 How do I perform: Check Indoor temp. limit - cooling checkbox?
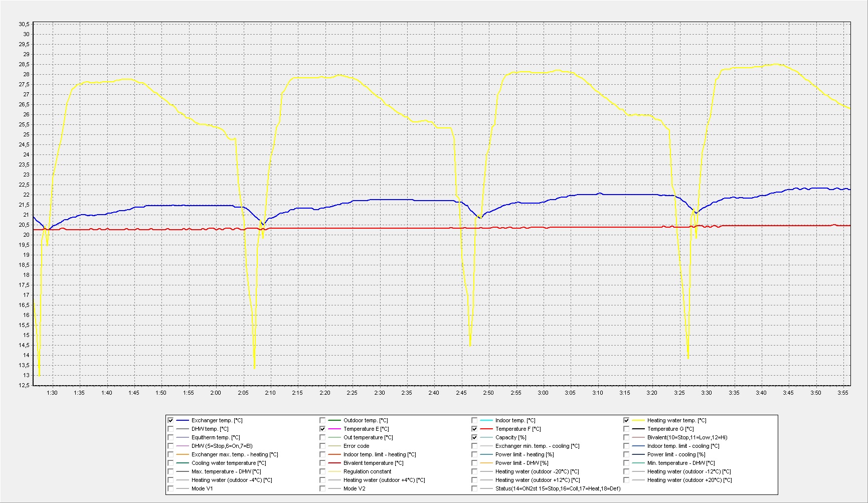click(626, 446)
